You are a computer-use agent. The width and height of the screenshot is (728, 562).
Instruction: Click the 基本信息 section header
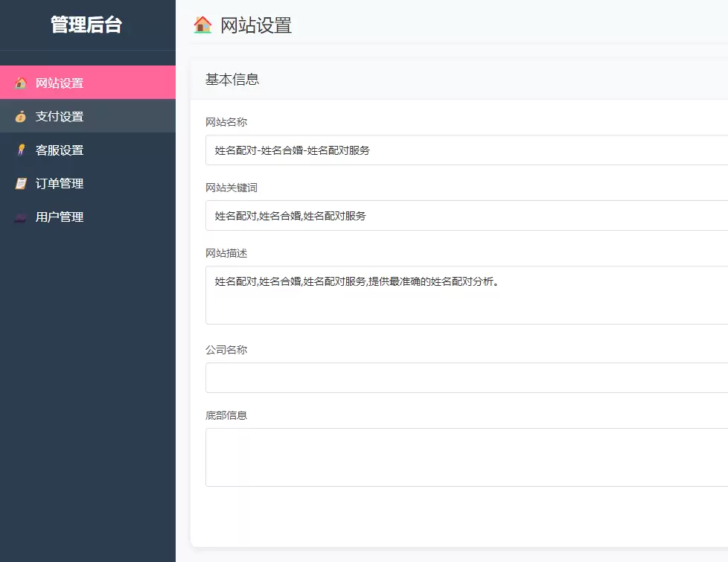[231, 80]
